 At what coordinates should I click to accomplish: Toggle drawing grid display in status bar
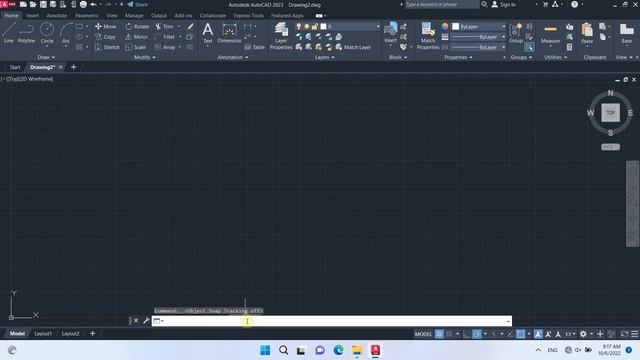439,334
